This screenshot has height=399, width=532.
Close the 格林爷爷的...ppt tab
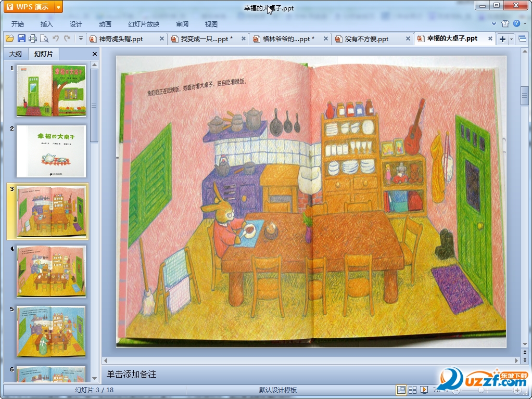[325, 39]
